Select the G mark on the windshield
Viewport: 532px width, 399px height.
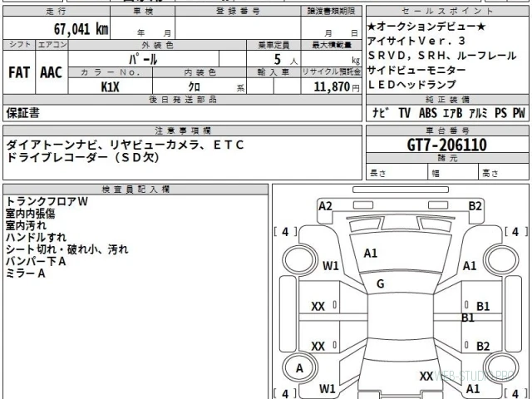tap(381, 283)
